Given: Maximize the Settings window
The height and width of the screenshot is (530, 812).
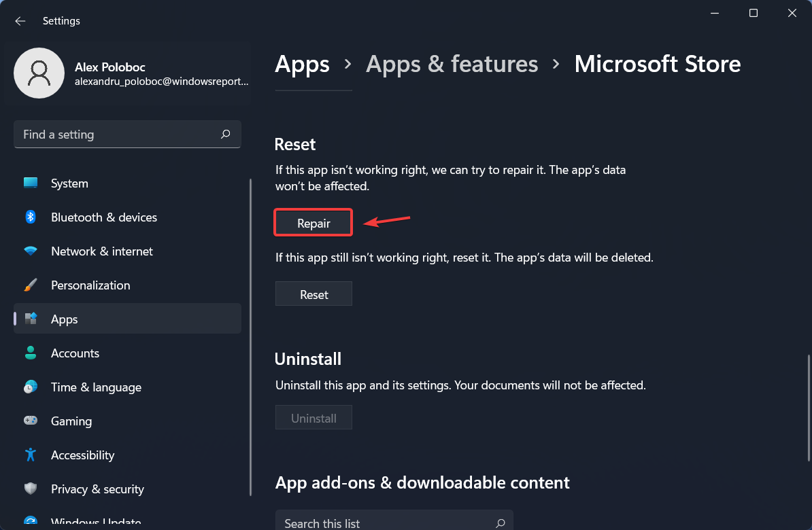Looking at the screenshot, I should [x=754, y=13].
